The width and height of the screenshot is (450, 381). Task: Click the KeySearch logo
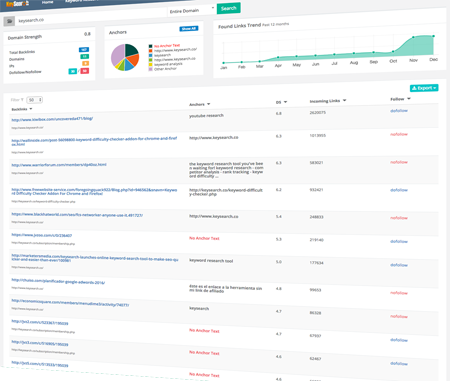pyautogui.click(x=17, y=4)
